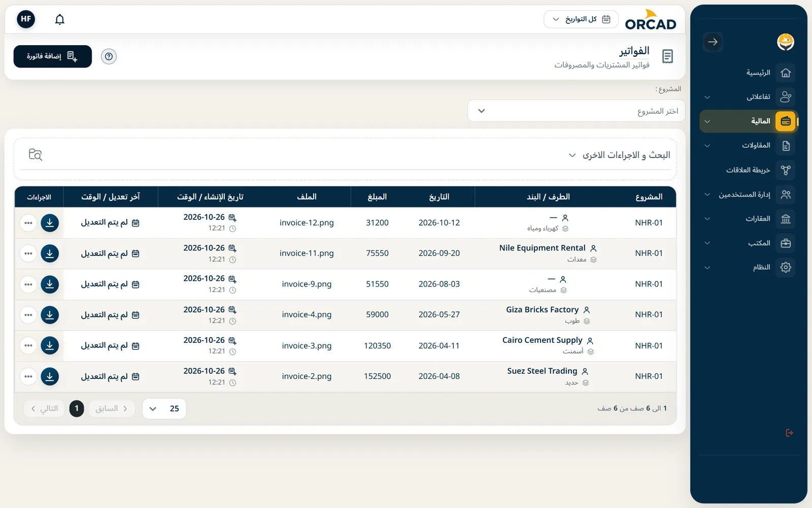Expand the المقاولات sidebar menu
812x508 pixels.
(749, 146)
